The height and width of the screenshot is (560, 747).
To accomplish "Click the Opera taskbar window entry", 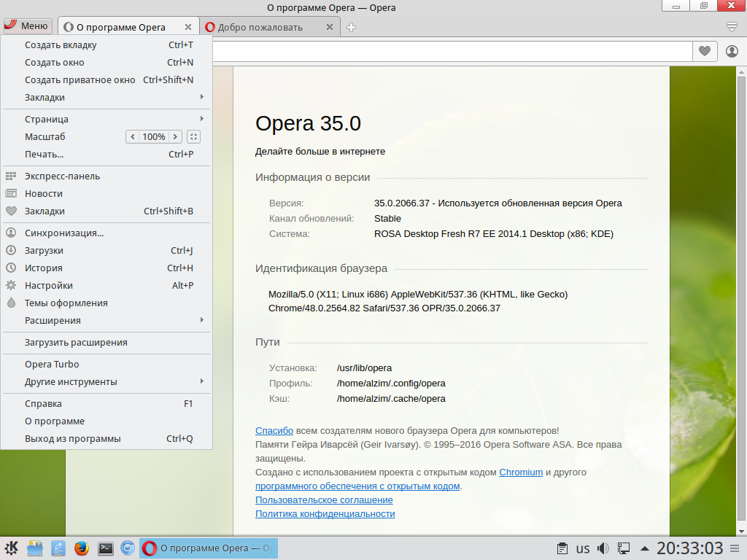I will point(209,548).
